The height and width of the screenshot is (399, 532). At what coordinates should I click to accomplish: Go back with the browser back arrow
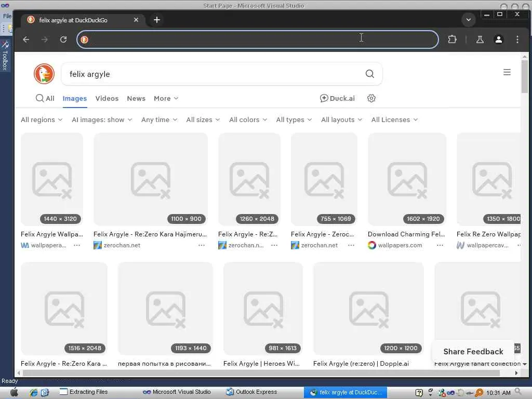pyautogui.click(x=26, y=39)
